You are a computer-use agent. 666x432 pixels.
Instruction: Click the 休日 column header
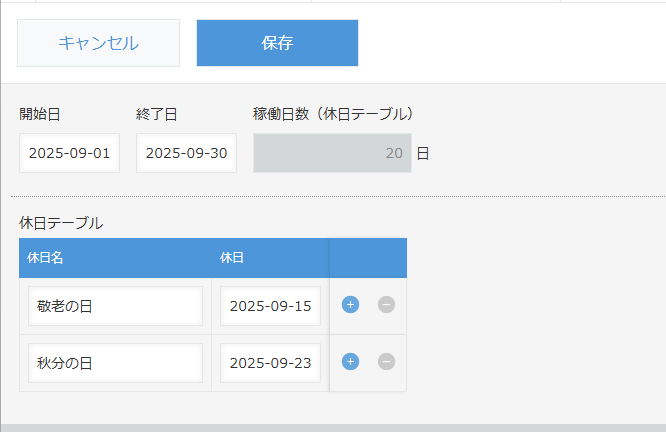(x=231, y=257)
